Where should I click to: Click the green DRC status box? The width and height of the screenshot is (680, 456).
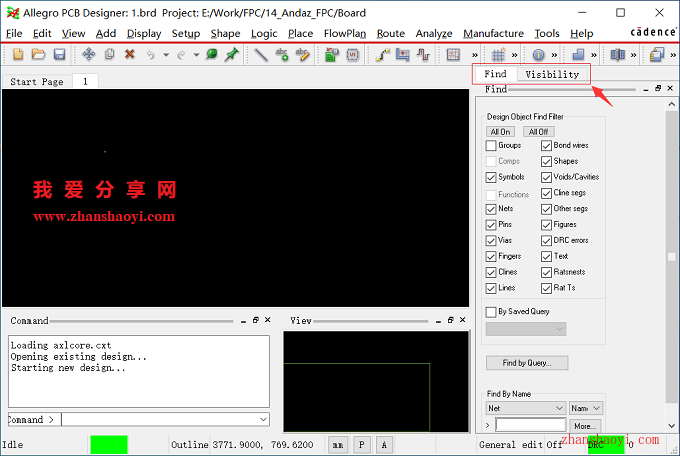coord(606,445)
